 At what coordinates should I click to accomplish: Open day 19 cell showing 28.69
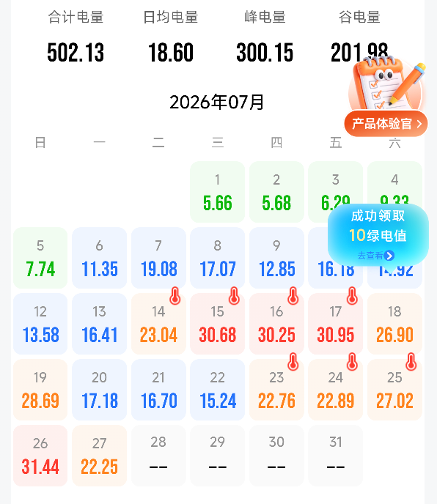[40, 390]
